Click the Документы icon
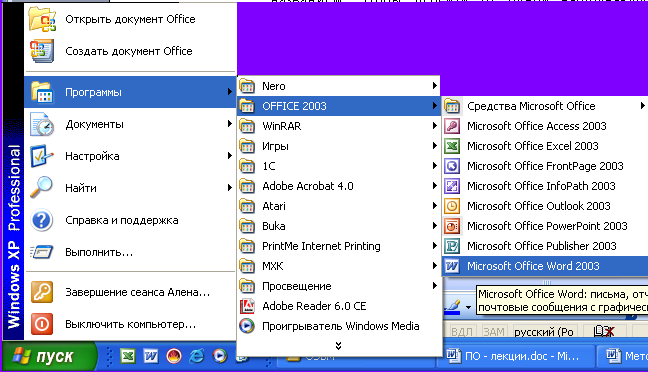 click(x=42, y=124)
